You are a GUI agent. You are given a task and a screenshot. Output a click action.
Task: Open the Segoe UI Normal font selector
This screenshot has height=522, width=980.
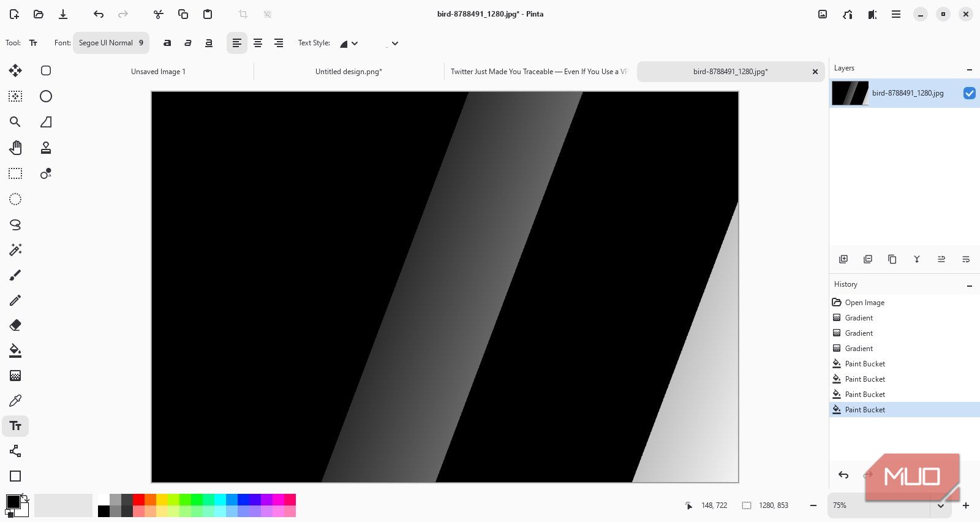click(111, 43)
